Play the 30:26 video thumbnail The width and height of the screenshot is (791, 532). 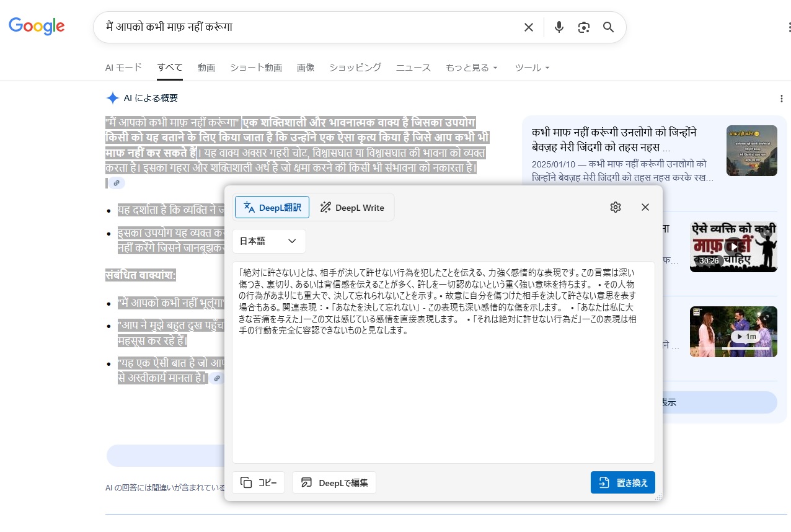point(733,246)
